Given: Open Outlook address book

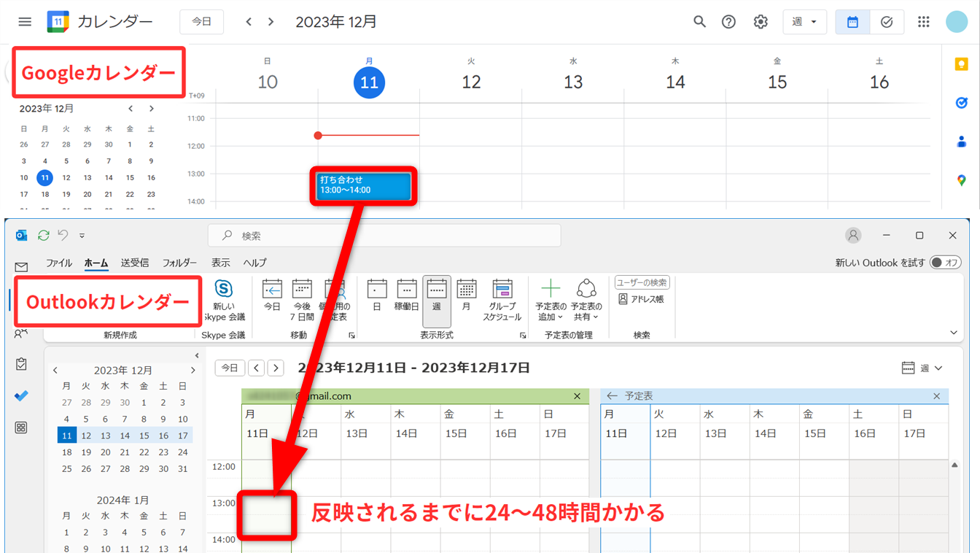Looking at the screenshot, I should (641, 299).
